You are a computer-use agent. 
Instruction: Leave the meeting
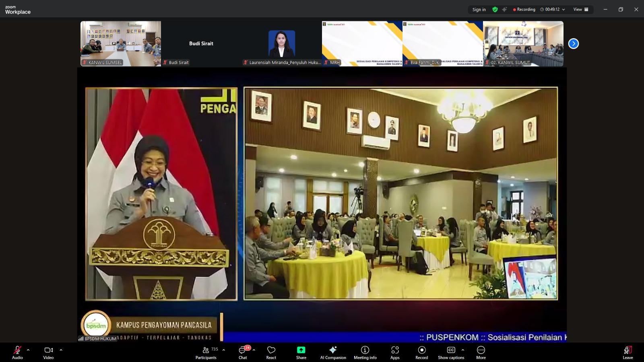(x=627, y=352)
